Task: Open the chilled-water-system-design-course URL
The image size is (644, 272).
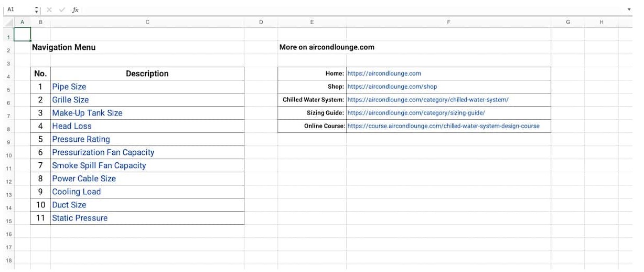Action: tap(443, 126)
